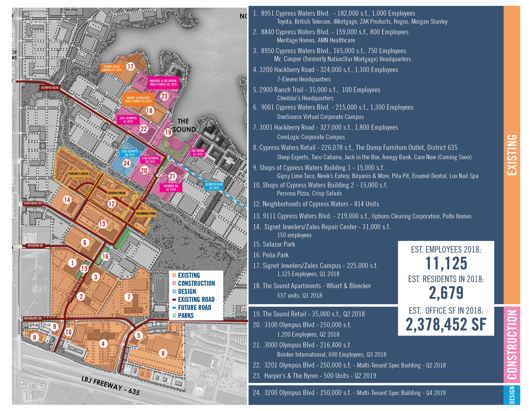Select map marker number 20
This screenshot has width=532, height=411.
(x=144, y=170)
